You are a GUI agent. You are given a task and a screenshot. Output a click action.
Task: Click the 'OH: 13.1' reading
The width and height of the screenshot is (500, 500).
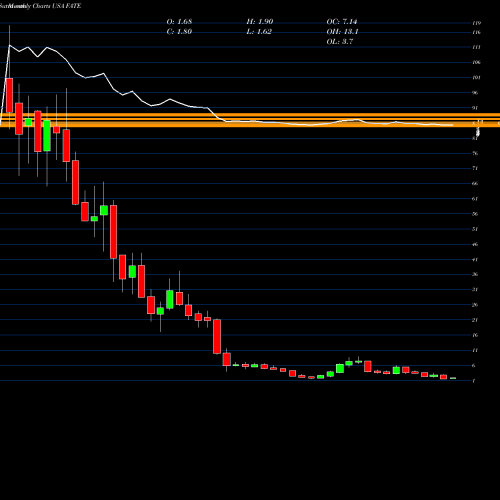coord(342,32)
